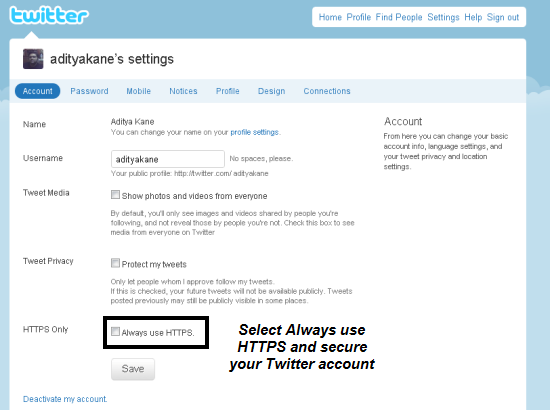
Task: Enable Show photos and videos from everyone
Action: [x=115, y=195]
